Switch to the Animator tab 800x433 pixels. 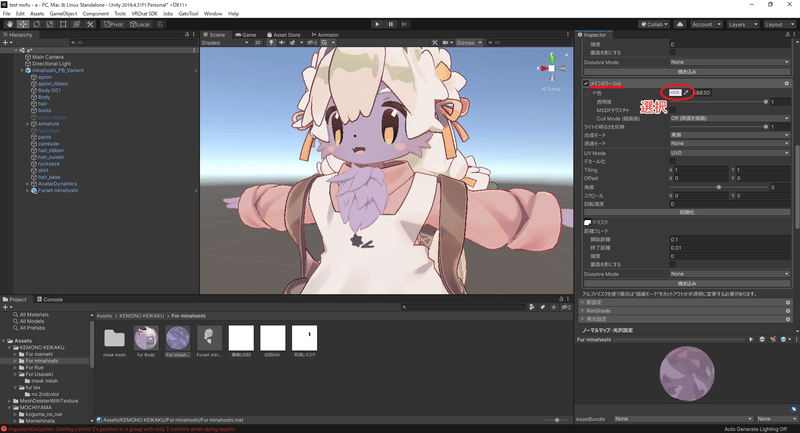click(325, 35)
